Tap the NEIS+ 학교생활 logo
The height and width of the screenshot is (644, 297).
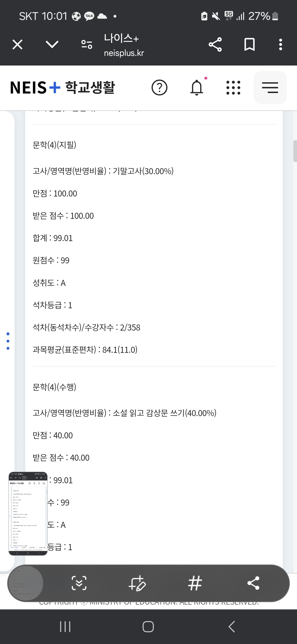[x=62, y=88]
